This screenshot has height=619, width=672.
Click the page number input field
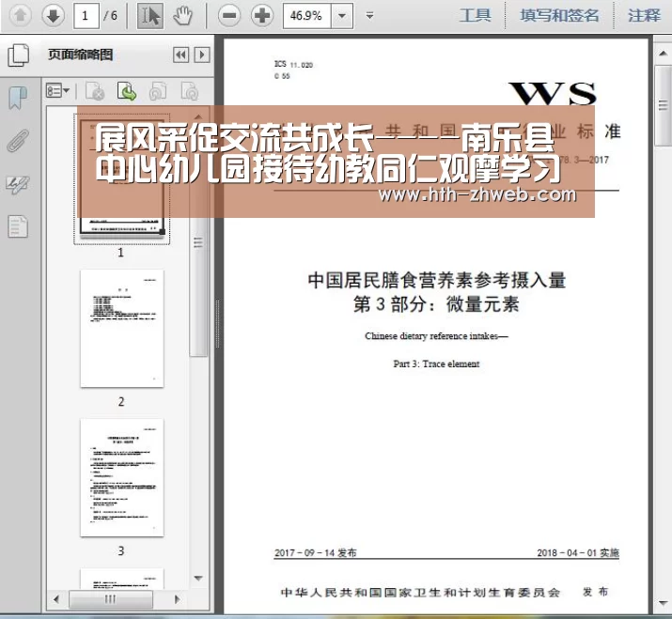click(x=86, y=16)
